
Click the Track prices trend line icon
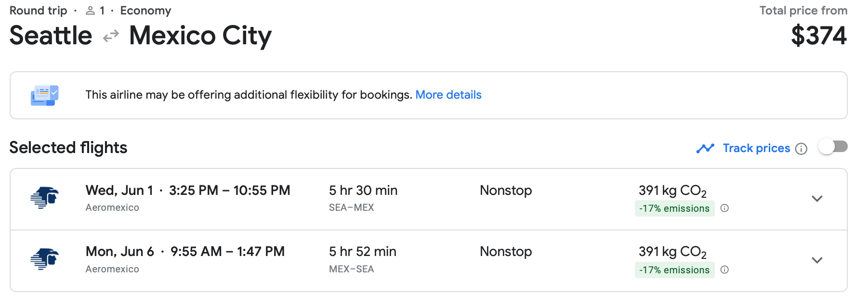(705, 148)
